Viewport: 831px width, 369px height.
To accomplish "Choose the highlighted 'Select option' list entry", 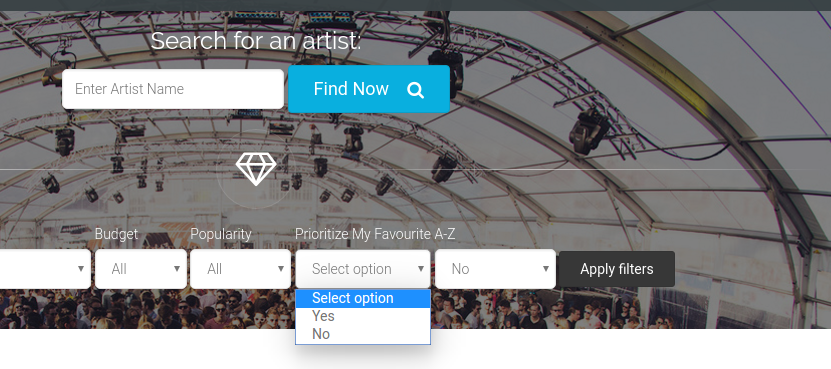I will click(x=363, y=298).
